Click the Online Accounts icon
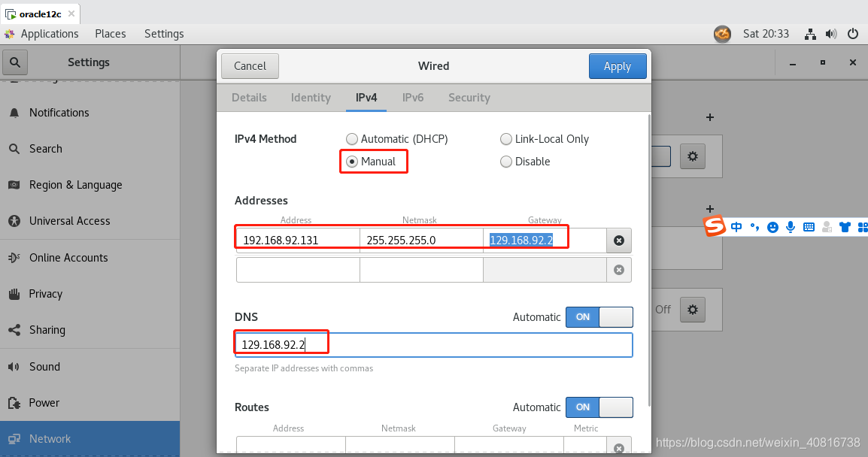868x457 pixels. [x=14, y=257]
